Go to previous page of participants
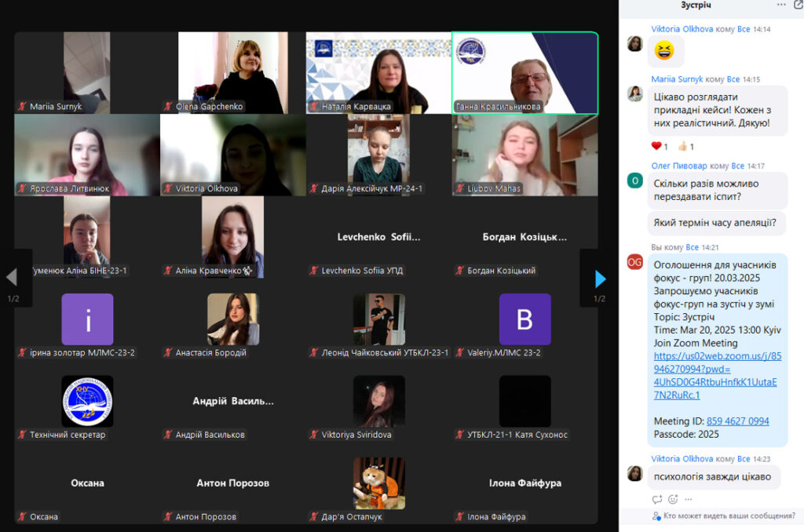Image resolution: width=804 pixels, height=532 pixels. click(12, 278)
